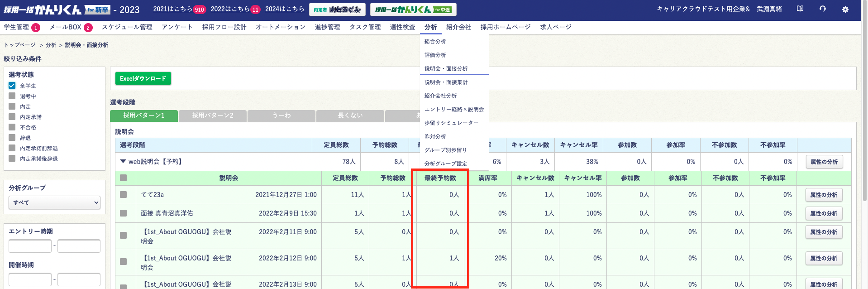This screenshot has height=289, width=868.
Task: Select 歩留りシミュレーター from 分析 menu
Action: [x=451, y=123]
